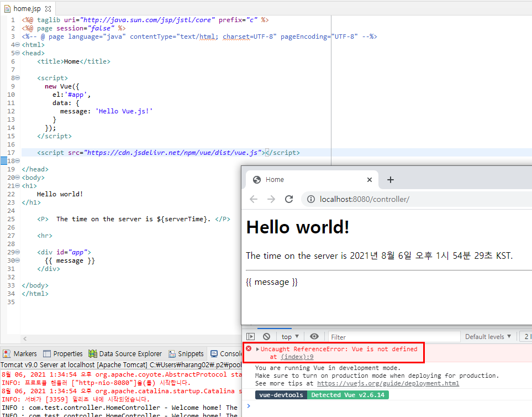Image resolution: width=532 pixels, height=417 pixels.
Task: Reload the localhost page
Action: (x=289, y=199)
